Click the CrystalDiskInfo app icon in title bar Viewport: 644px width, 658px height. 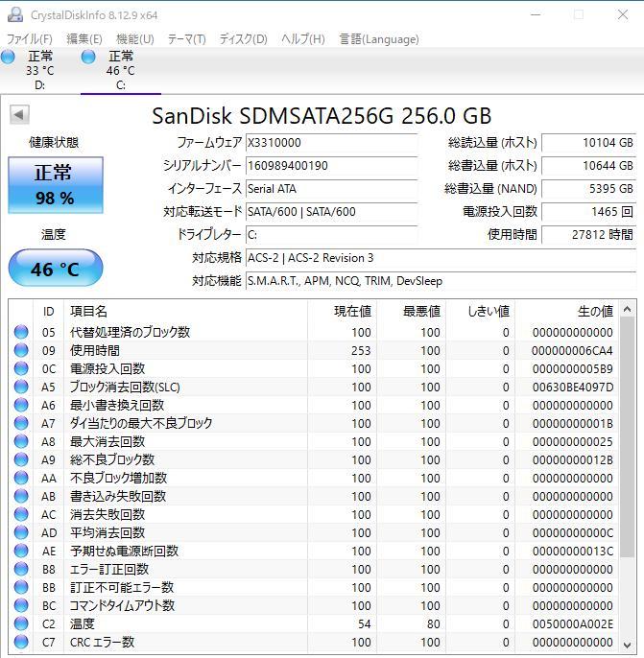[x=15, y=14]
